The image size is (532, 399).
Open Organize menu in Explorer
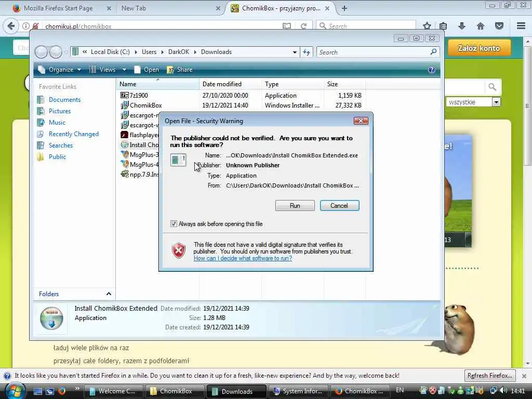click(60, 70)
